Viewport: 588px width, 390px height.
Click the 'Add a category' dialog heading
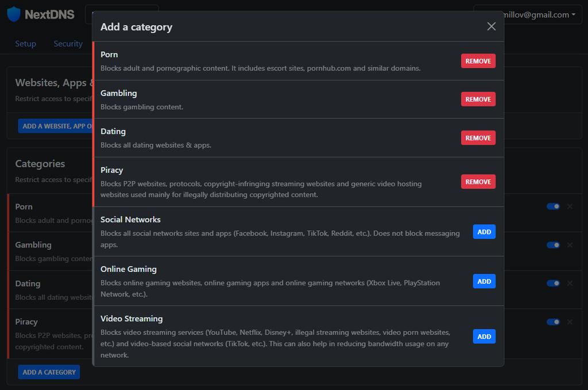coord(137,27)
